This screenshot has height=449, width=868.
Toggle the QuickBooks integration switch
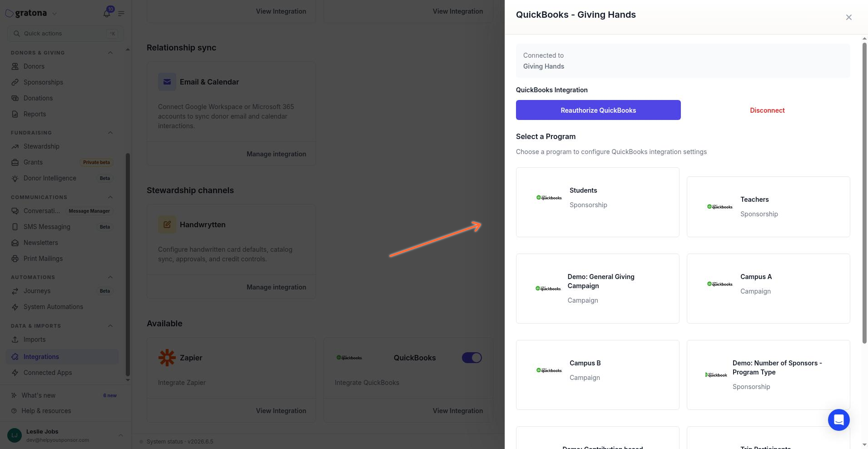coord(472,358)
